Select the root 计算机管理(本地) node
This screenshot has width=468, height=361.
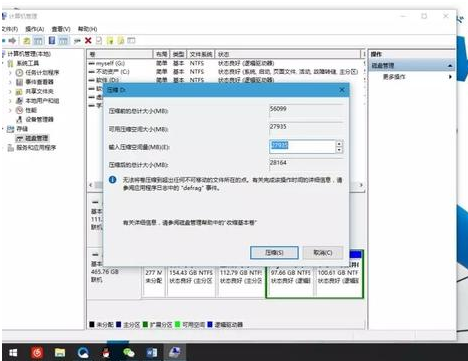click(x=29, y=54)
